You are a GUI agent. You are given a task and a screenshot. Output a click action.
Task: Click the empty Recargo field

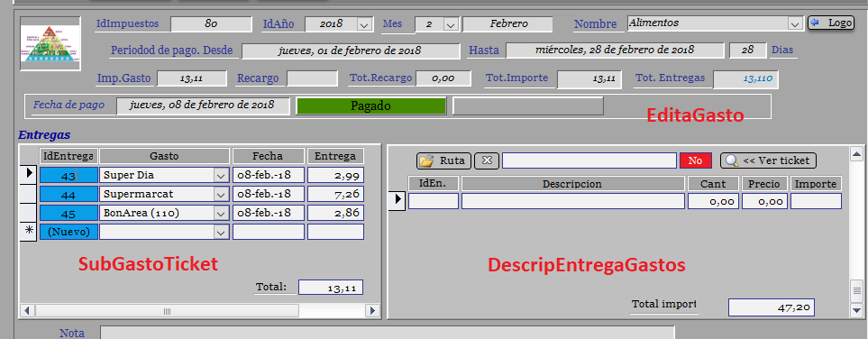click(x=312, y=78)
